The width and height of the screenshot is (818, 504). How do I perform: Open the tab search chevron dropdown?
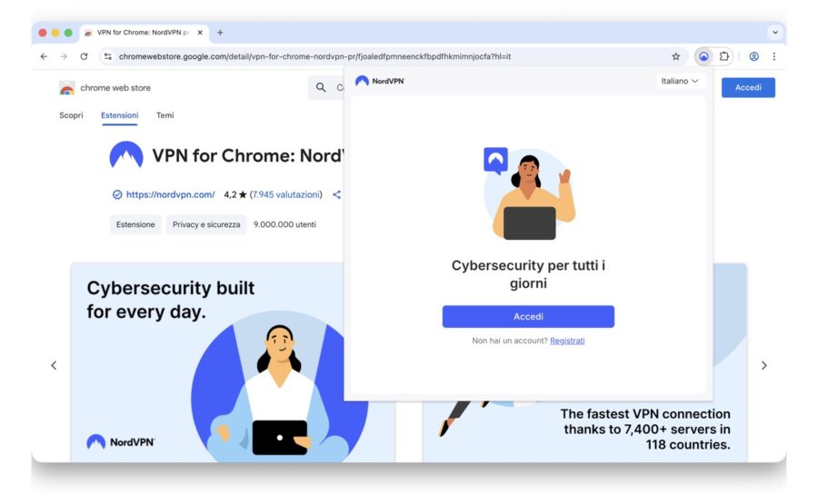(x=775, y=33)
